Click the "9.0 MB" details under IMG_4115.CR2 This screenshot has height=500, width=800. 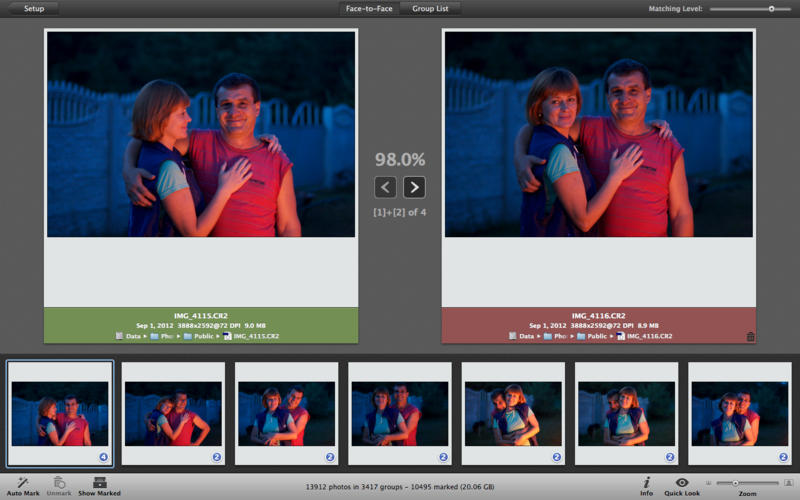tap(255, 326)
